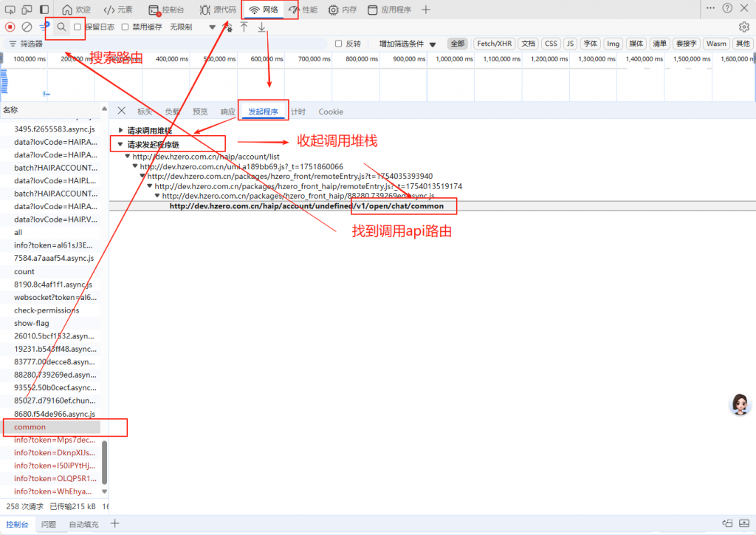Click the record network log button
This screenshot has width=756, height=535.
10,27
